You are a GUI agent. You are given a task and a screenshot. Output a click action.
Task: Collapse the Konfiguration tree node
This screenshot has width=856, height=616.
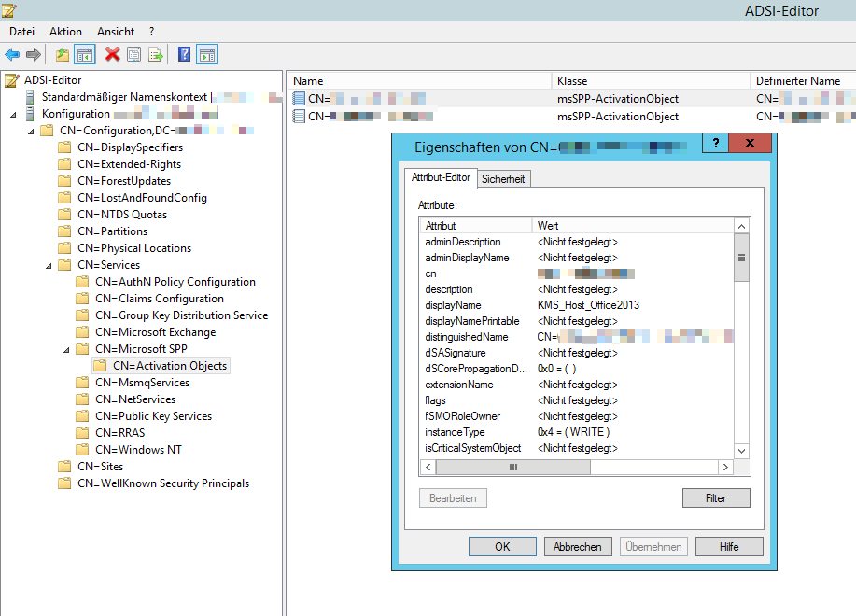click(14, 114)
